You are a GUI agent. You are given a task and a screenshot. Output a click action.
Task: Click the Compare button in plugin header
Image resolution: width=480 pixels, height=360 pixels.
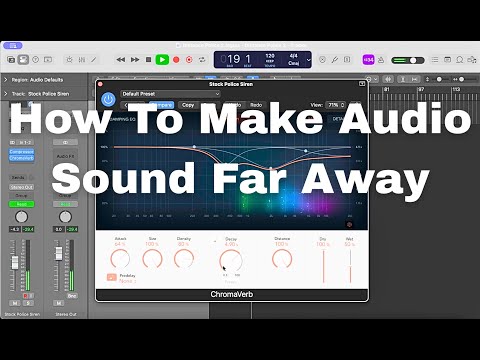tap(162, 105)
